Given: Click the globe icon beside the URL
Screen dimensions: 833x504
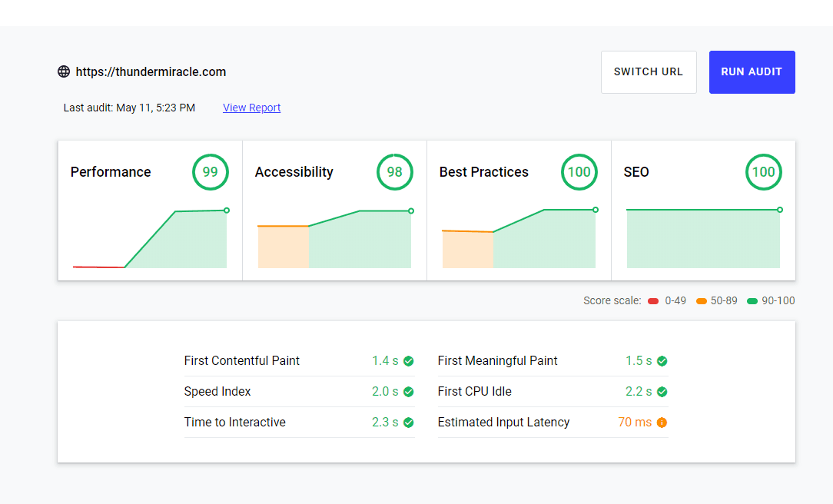Looking at the screenshot, I should 64,71.
